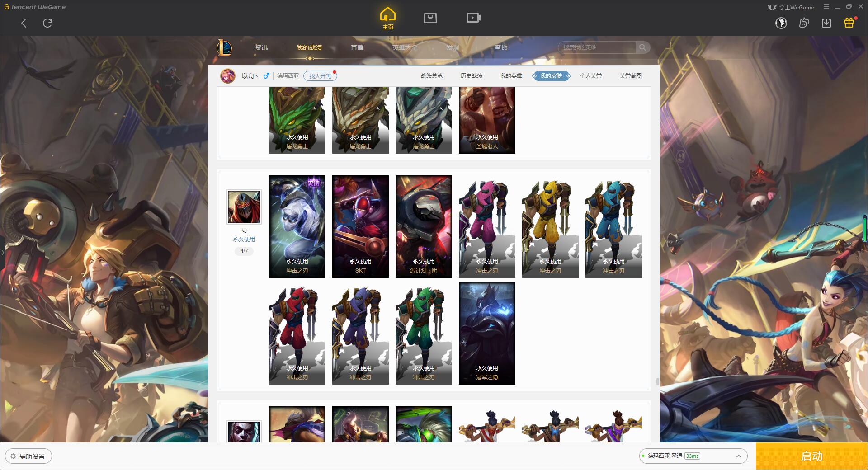Select the green 屠龙勇士 skin
The image size is (868, 470).
297,120
